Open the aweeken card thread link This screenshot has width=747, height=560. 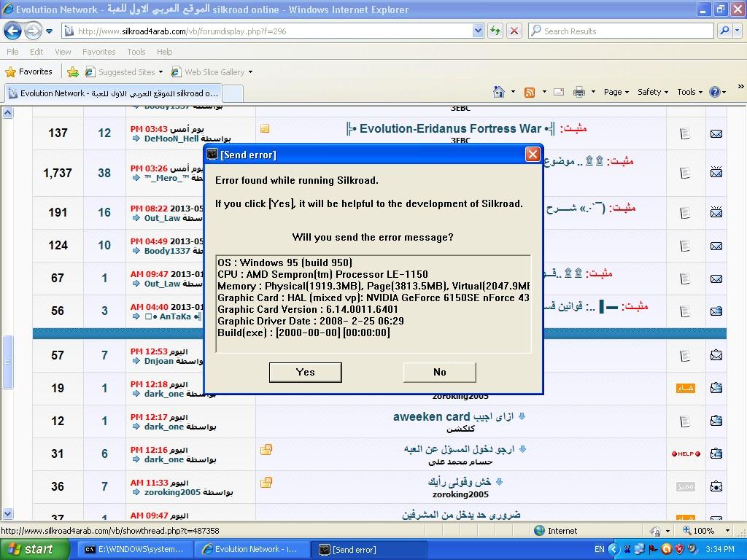pos(454,416)
